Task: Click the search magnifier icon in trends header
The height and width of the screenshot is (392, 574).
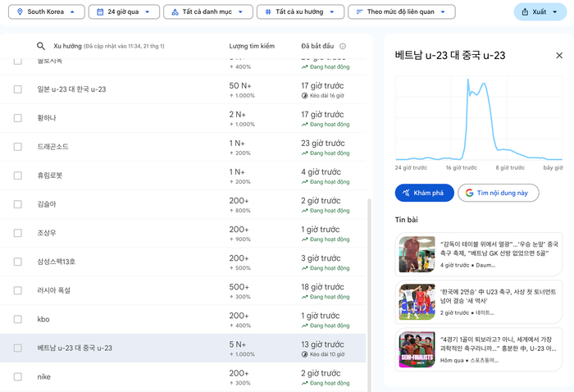Action: coord(41,47)
